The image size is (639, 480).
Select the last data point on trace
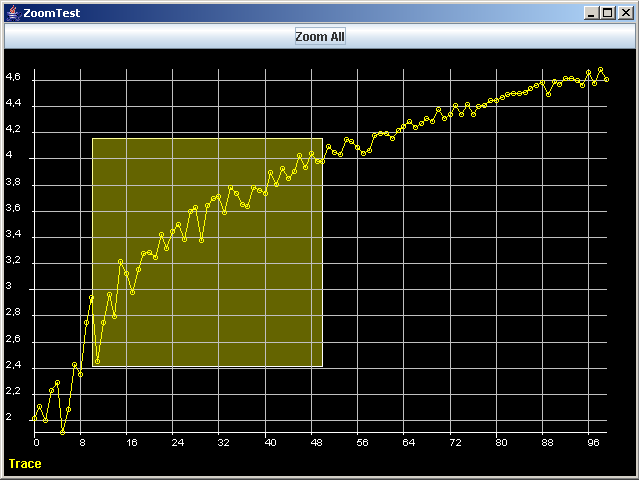[606, 79]
